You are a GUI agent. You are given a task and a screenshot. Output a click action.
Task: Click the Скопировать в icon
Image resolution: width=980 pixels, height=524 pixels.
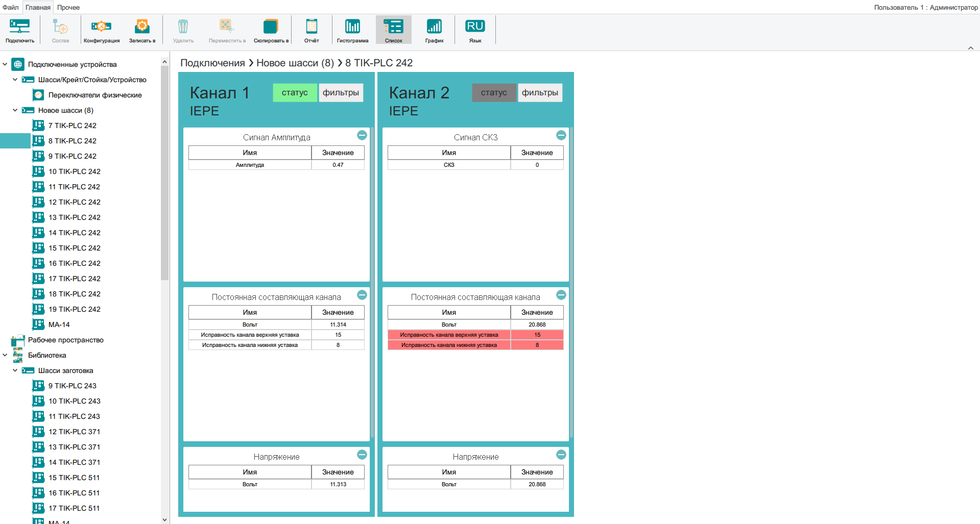[271, 30]
